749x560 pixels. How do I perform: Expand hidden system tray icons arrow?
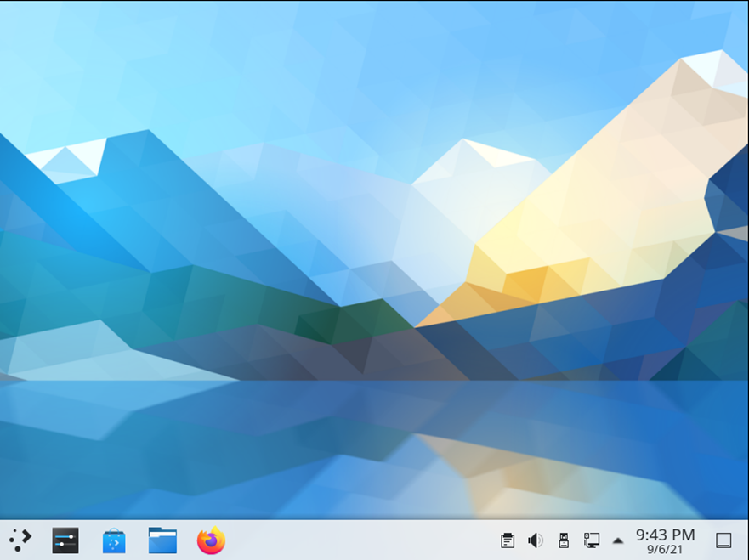point(617,541)
